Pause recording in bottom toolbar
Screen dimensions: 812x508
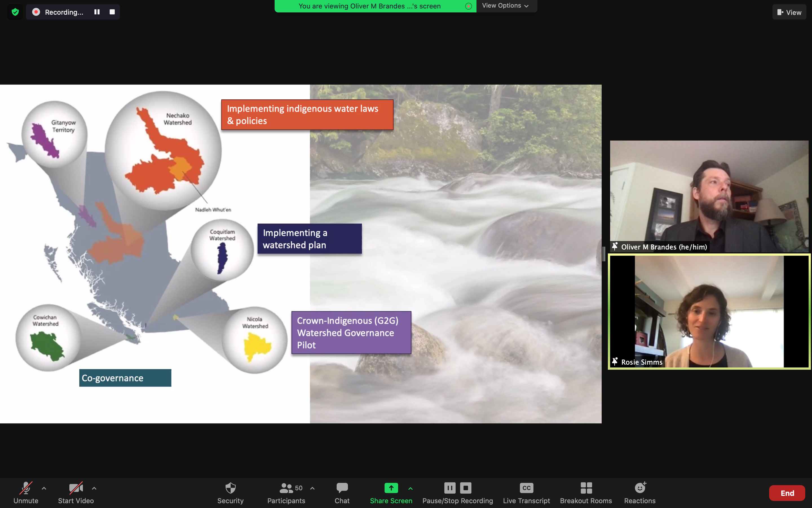click(x=450, y=488)
